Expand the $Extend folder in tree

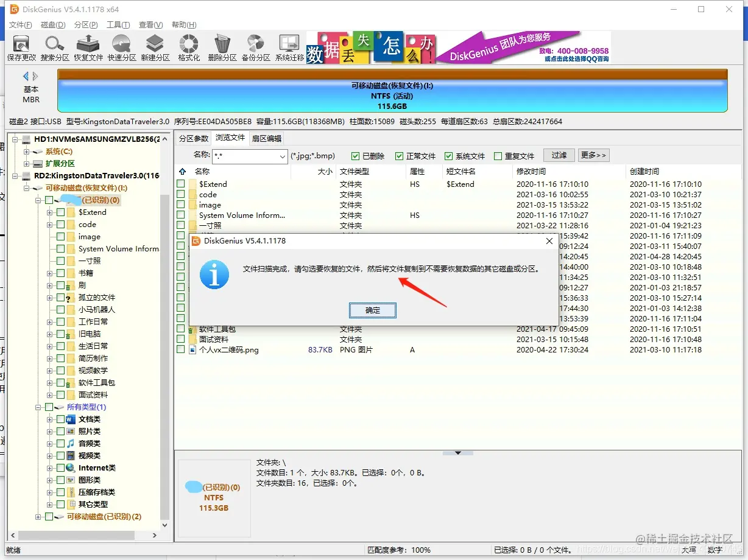50,212
